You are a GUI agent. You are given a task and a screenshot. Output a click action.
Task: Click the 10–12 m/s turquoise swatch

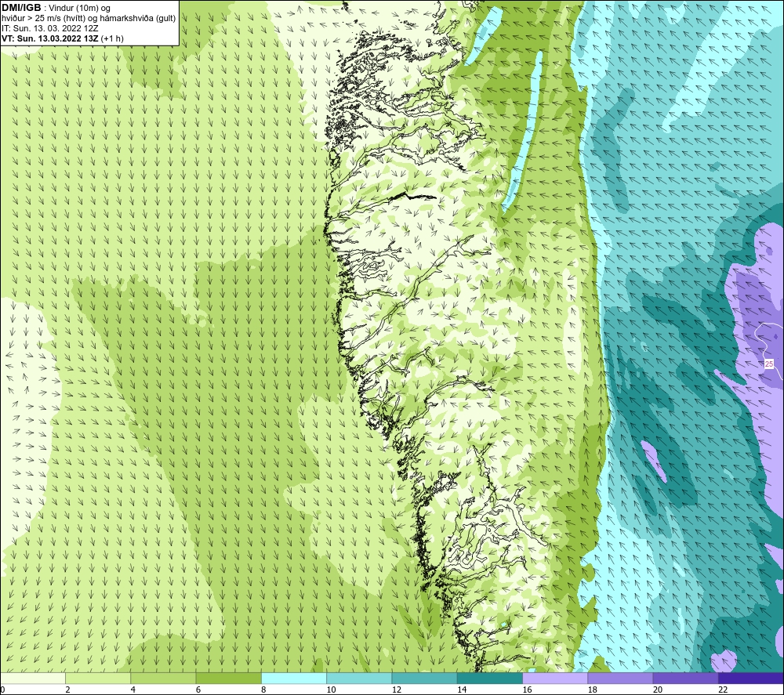pyautogui.click(x=359, y=678)
